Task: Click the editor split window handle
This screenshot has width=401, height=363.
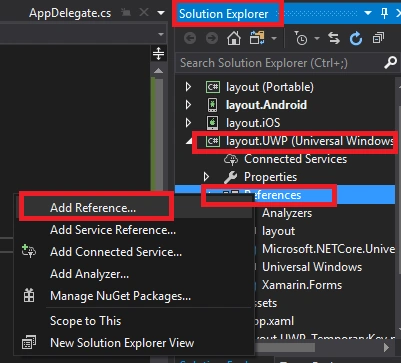Action: pos(158,53)
